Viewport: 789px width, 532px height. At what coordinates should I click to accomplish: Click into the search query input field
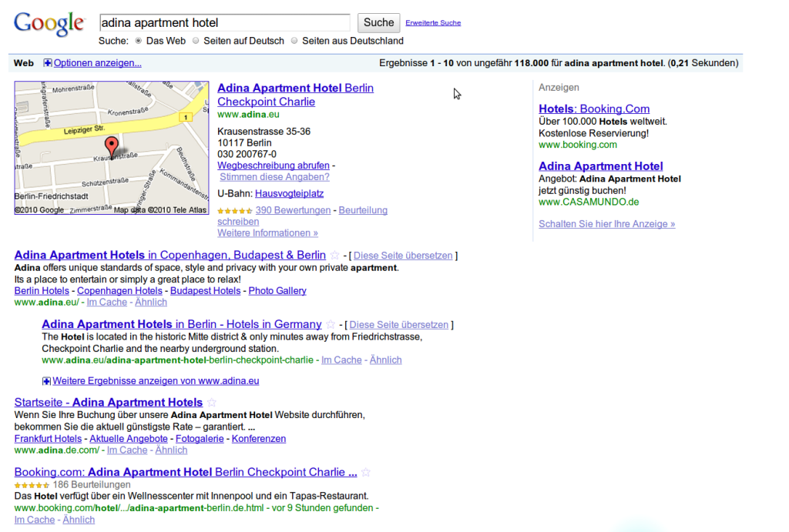pyautogui.click(x=225, y=22)
